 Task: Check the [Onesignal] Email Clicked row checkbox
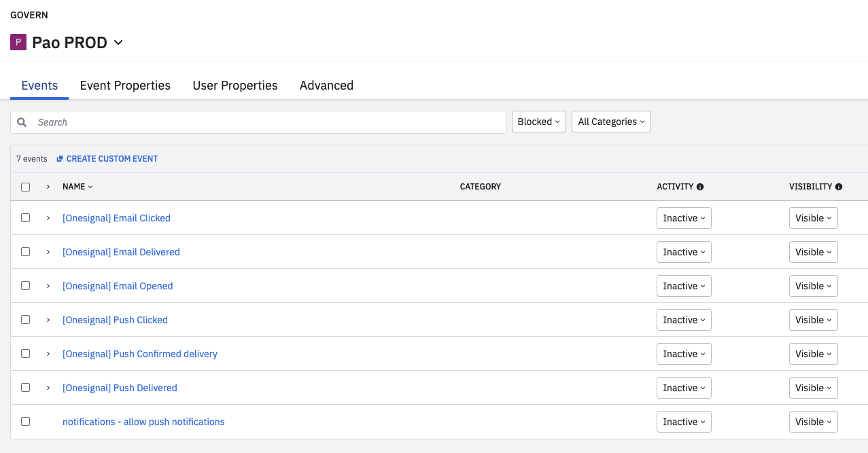click(x=26, y=218)
